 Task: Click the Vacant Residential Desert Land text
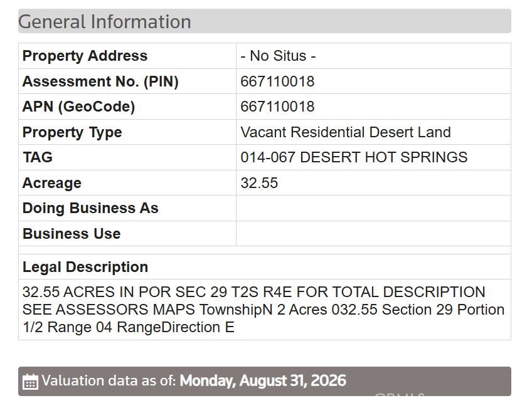tap(346, 132)
